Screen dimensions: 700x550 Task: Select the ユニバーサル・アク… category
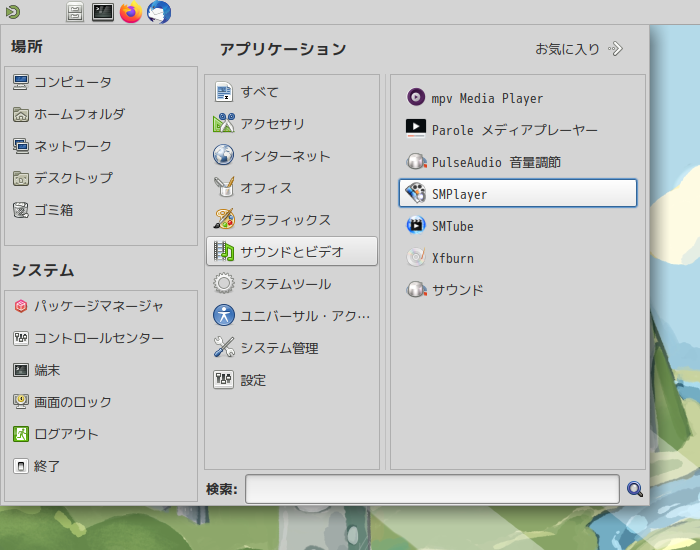[292, 316]
